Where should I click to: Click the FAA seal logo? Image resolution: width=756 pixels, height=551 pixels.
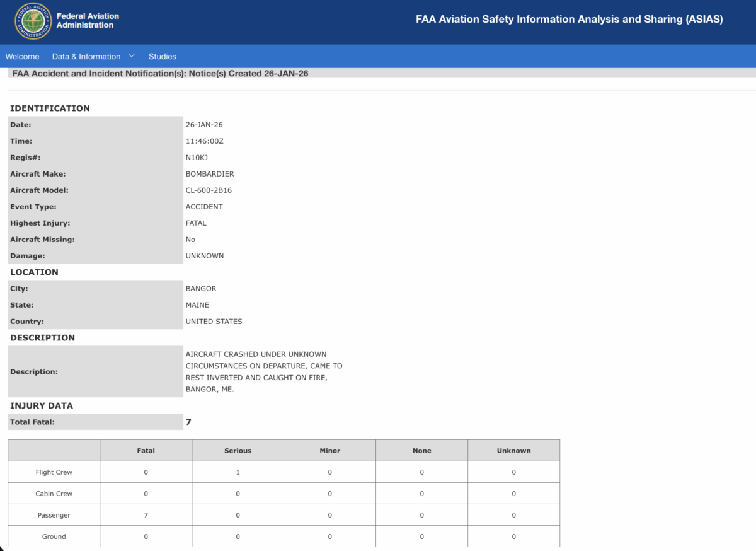coord(33,21)
